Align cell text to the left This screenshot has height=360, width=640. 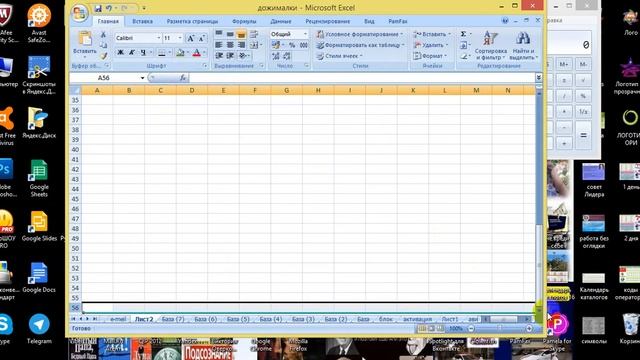tap(219, 45)
